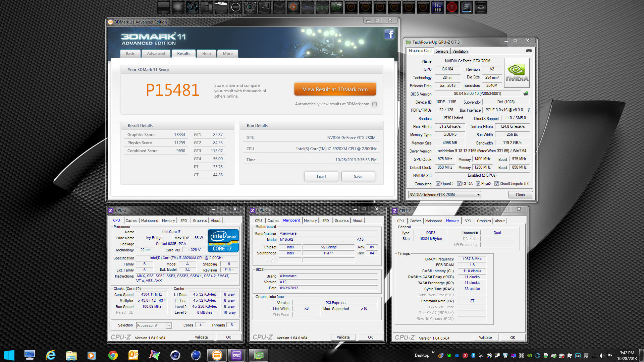
Task: Click the taskbar clock showing 3:42 PM
Action: click(x=627, y=356)
